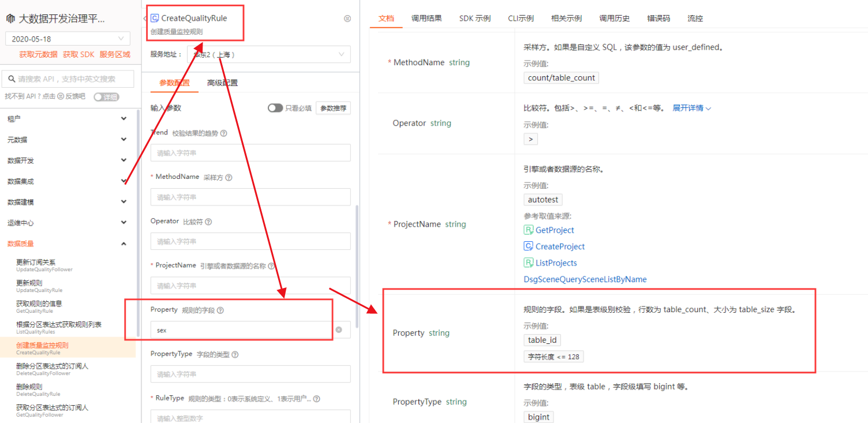Screen dimensions: 868x423
Task: Click the platform logo icon beside 大数据开发治理平
Action: [x=10, y=18]
